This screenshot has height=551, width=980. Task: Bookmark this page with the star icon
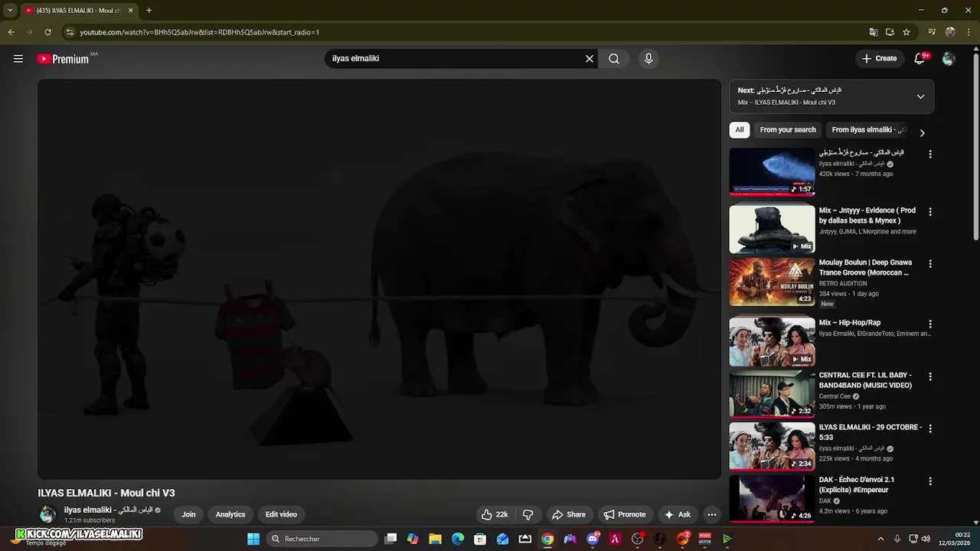click(x=906, y=32)
